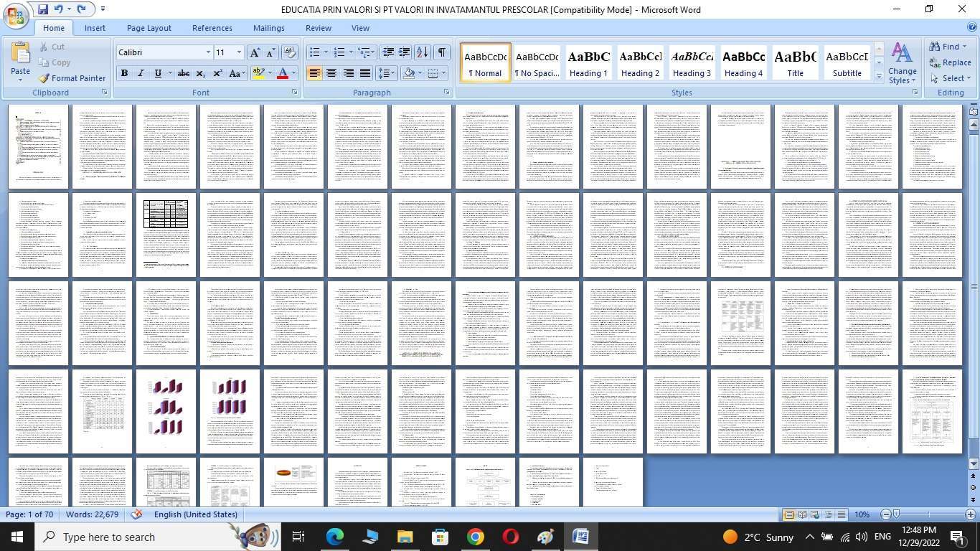Screen dimensions: 980x551
Task: Open the References tab
Action: (x=212, y=28)
